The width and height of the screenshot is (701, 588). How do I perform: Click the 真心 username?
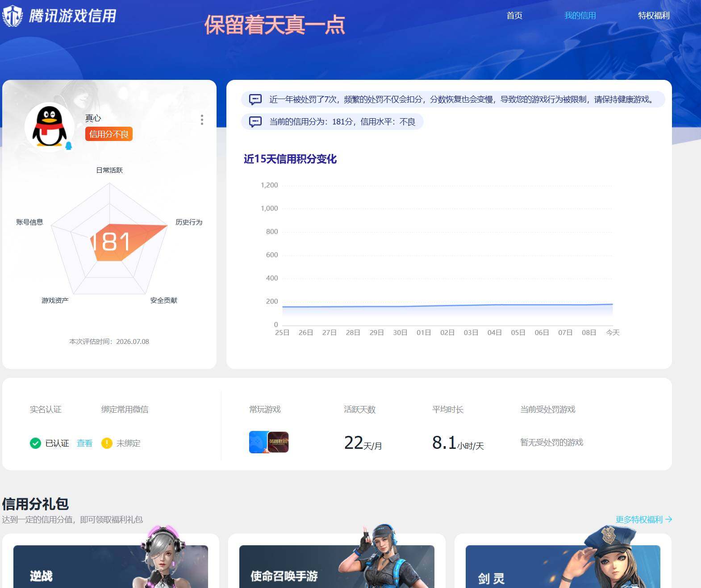[x=93, y=118]
